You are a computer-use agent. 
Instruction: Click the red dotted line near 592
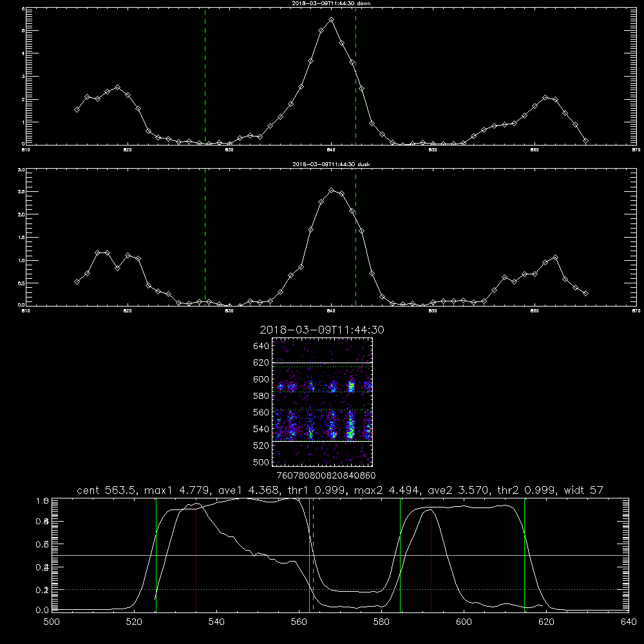[431, 554]
